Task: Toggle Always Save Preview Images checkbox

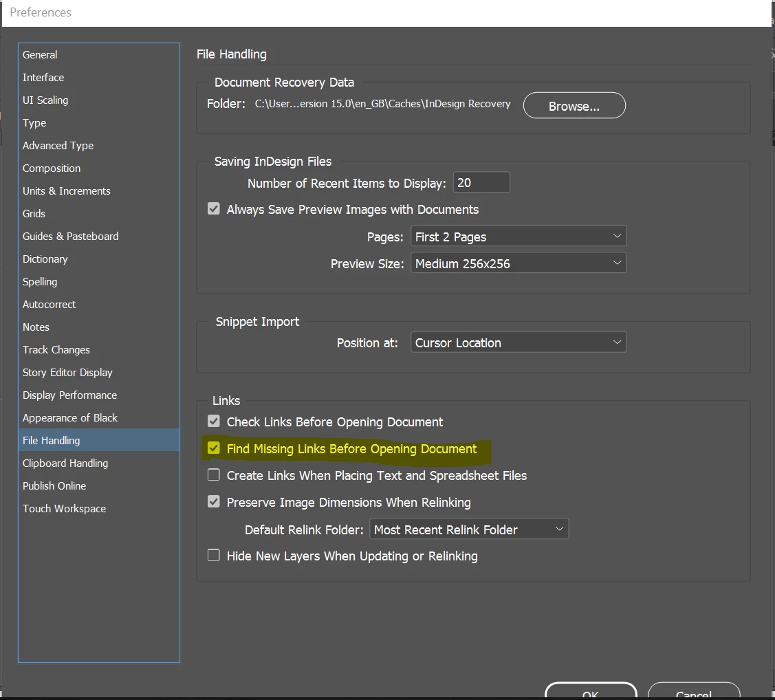Action: 213,209
